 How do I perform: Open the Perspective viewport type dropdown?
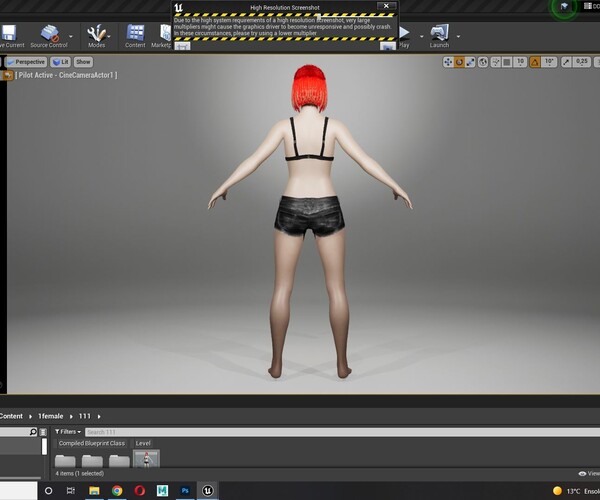pyautogui.click(x=26, y=62)
